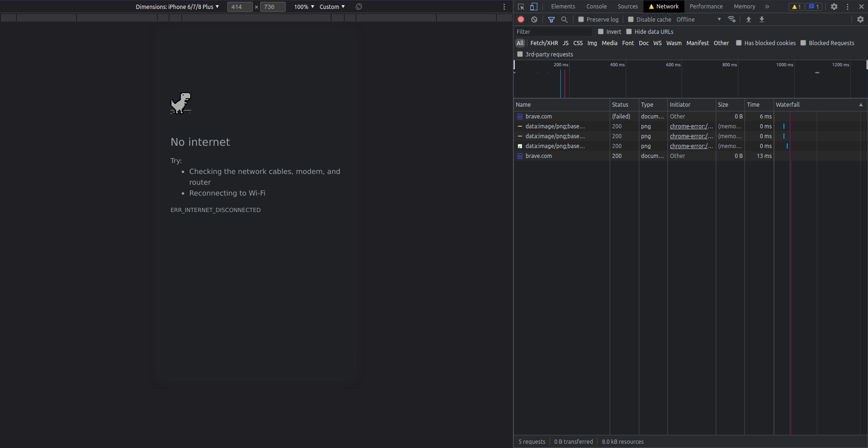Switch to the Console tab
Viewport: 868px width, 448px height.
tap(596, 6)
